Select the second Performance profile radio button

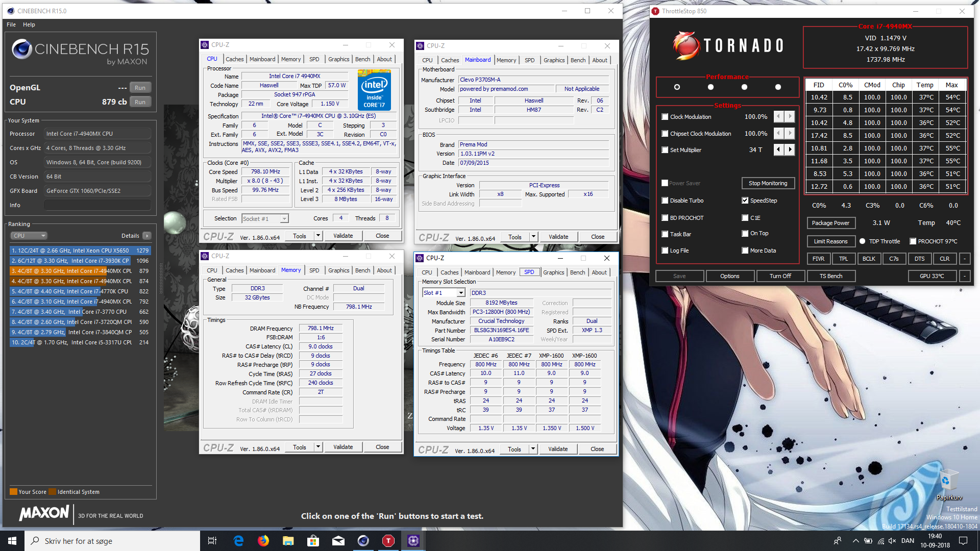[710, 87]
